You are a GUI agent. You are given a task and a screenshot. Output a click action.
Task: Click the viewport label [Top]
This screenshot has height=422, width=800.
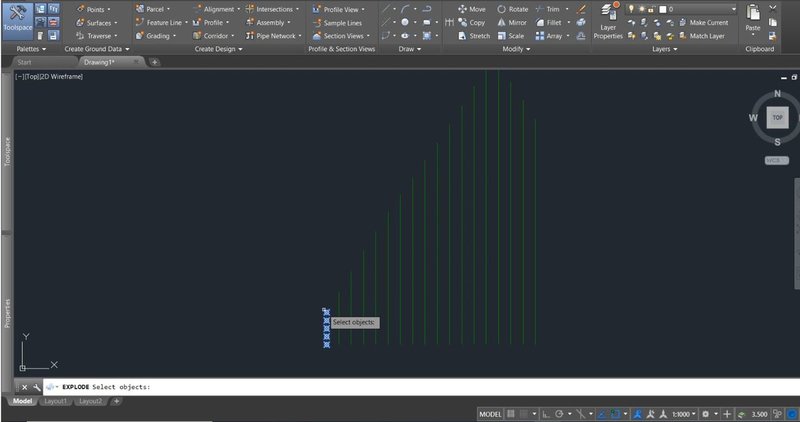[32, 77]
